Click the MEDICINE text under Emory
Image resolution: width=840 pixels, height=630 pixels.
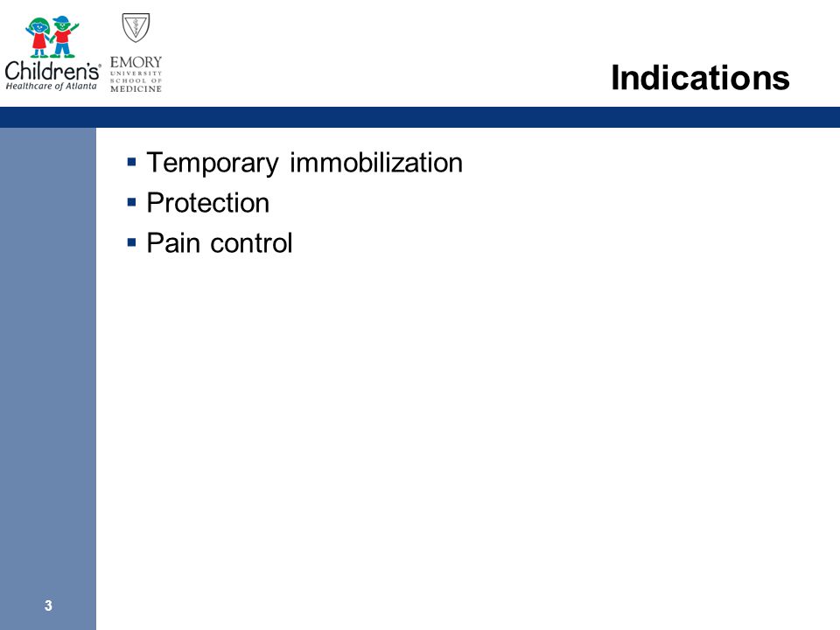[x=136, y=89]
